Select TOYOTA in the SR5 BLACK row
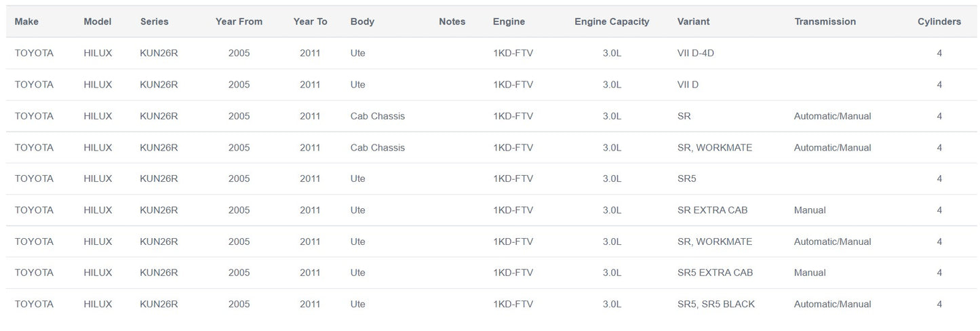Image resolution: width=980 pixels, height=331 pixels. (34, 304)
